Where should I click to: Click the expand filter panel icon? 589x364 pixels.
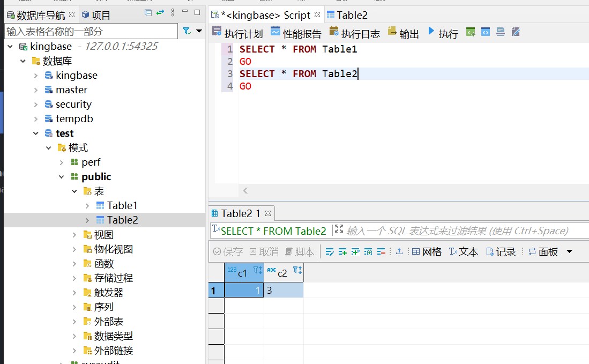click(x=339, y=228)
